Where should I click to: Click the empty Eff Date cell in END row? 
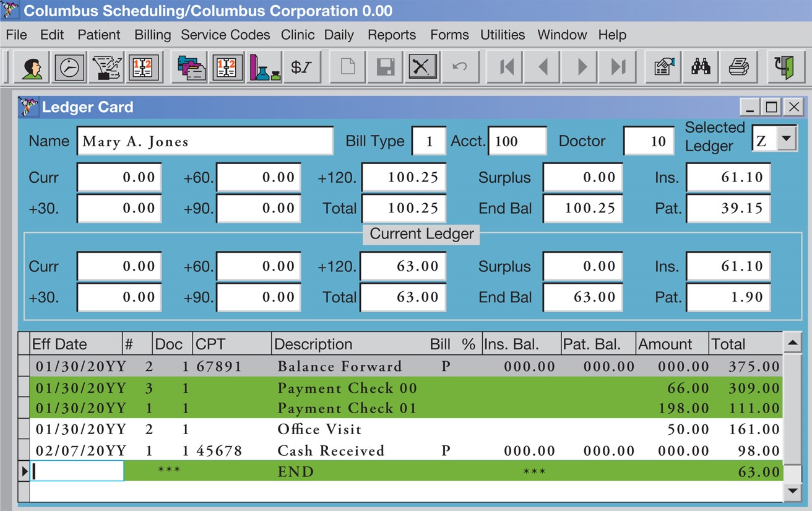pyautogui.click(x=77, y=471)
